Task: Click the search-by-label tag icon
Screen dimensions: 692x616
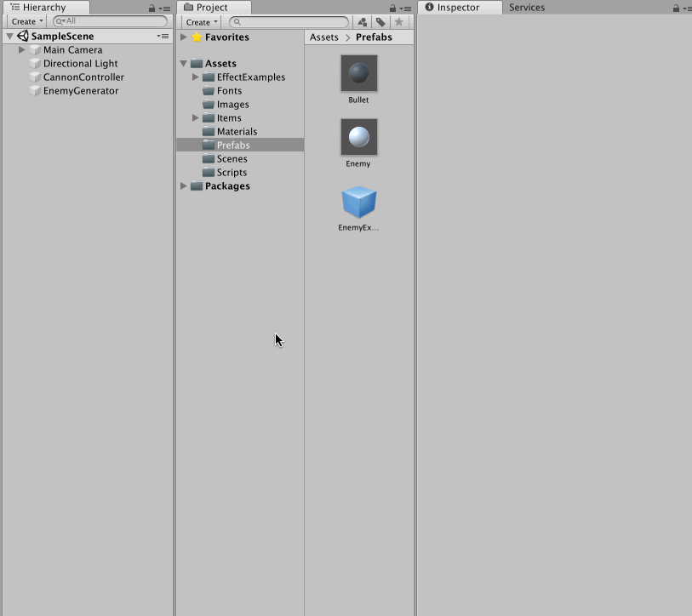Action: (380, 22)
